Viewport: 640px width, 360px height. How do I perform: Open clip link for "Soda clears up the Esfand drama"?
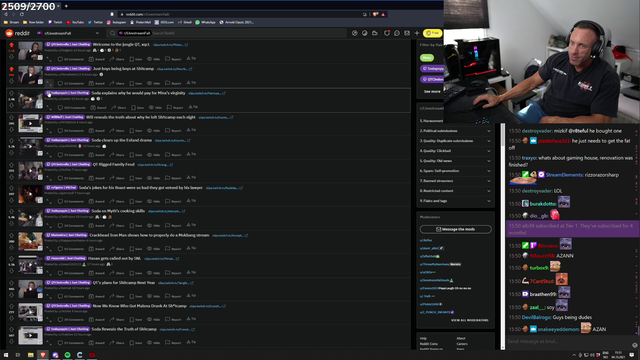click(x=172, y=140)
